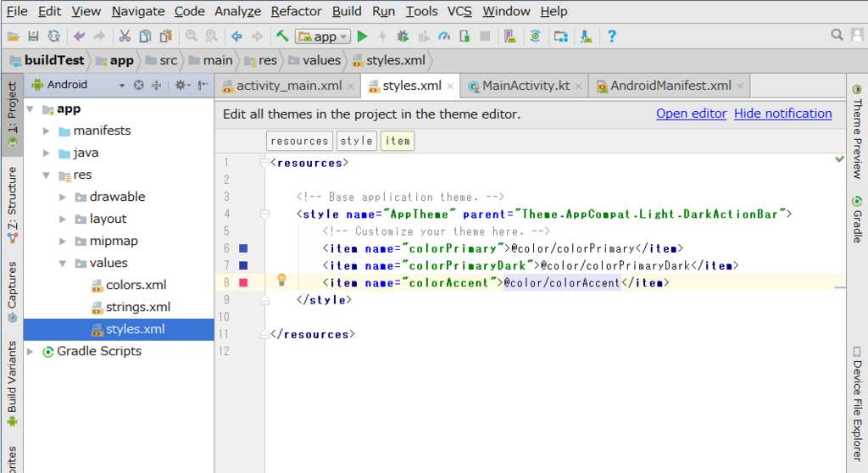This screenshot has height=473, width=868.
Task: Expand the mipmap folder
Action: click(63, 242)
